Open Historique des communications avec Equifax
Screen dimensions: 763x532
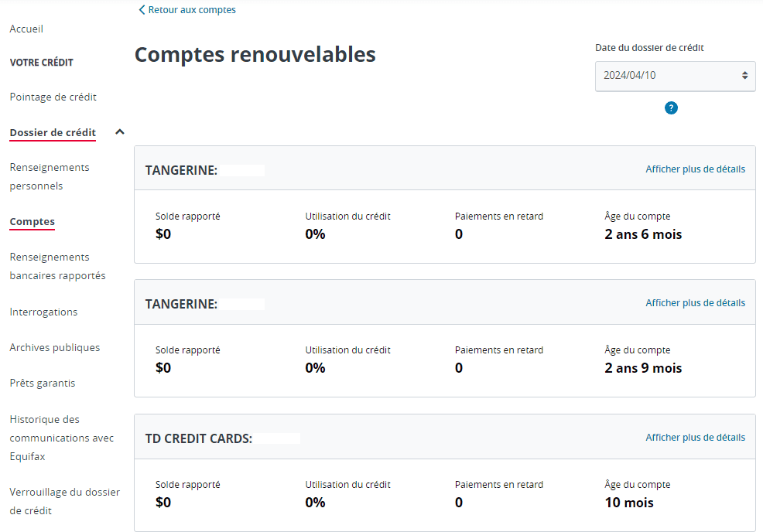click(61, 438)
